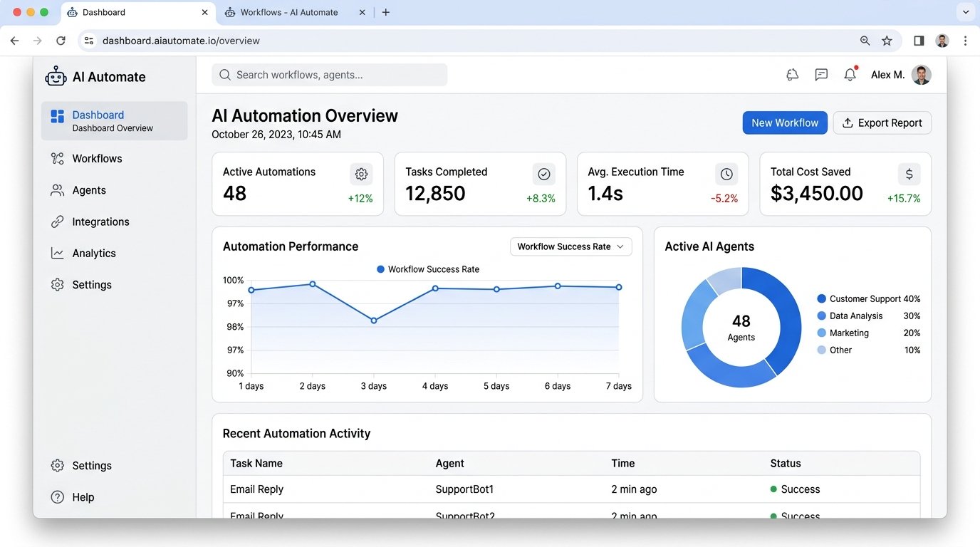Click the 3 days data point on chart

pos(374,321)
